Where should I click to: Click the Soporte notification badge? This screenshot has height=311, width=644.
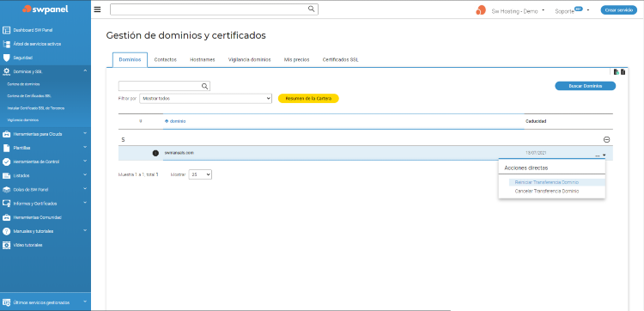pos(578,9)
